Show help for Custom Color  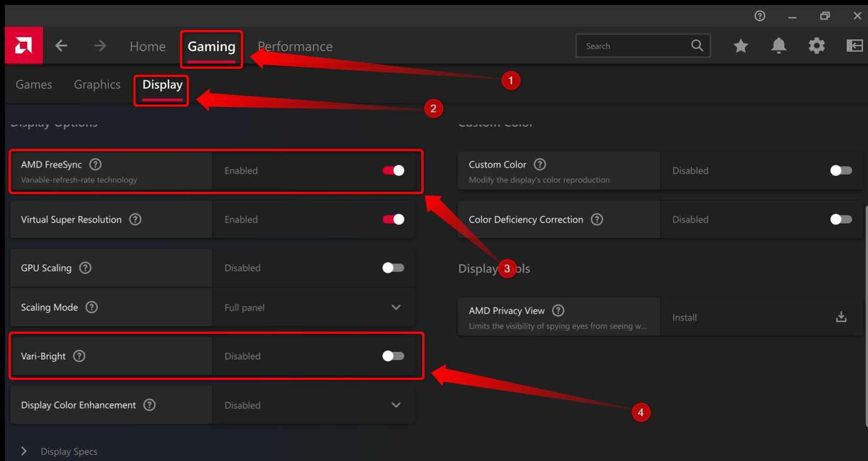(540, 164)
